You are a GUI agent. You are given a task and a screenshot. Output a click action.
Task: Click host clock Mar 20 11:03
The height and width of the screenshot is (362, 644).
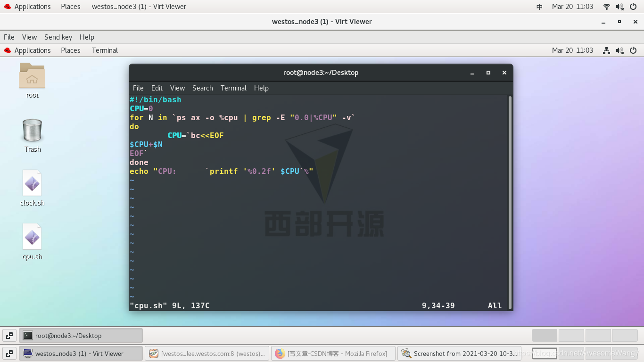pyautogui.click(x=572, y=7)
